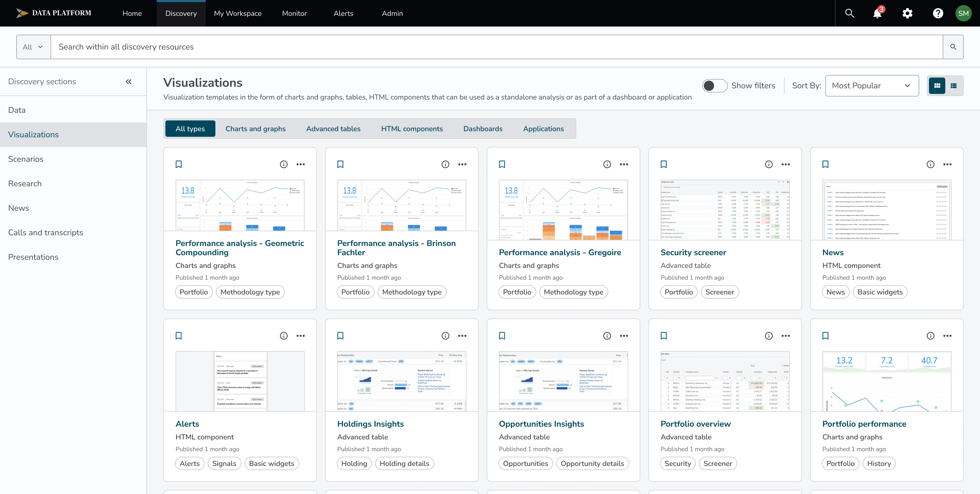980x494 pixels.
Task: Open the Sort By Most Popular dropdown
Action: click(x=872, y=85)
